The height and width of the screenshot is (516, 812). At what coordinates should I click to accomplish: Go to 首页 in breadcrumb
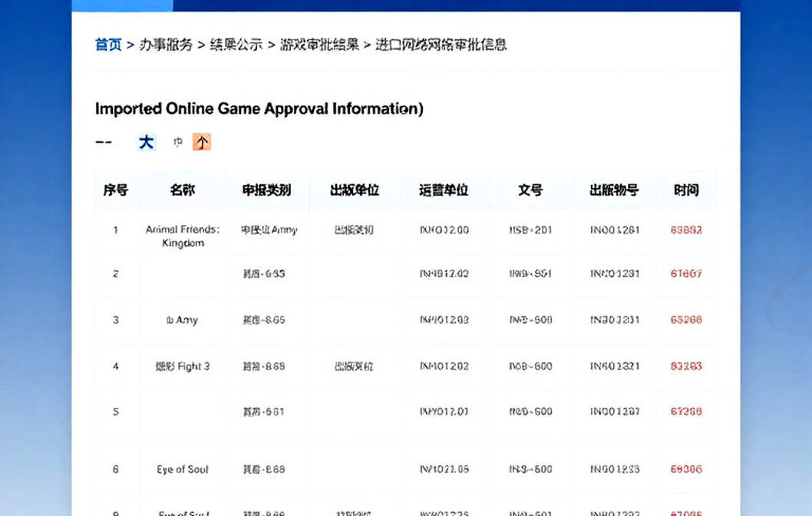(x=108, y=45)
